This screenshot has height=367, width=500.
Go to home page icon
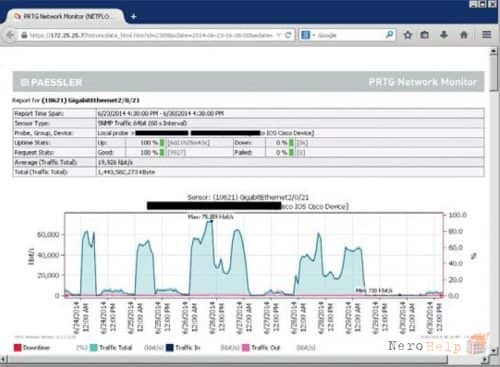tap(464, 35)
